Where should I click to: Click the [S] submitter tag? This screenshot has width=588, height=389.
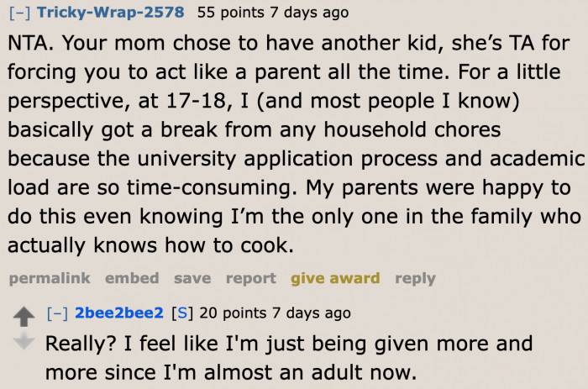181,313
